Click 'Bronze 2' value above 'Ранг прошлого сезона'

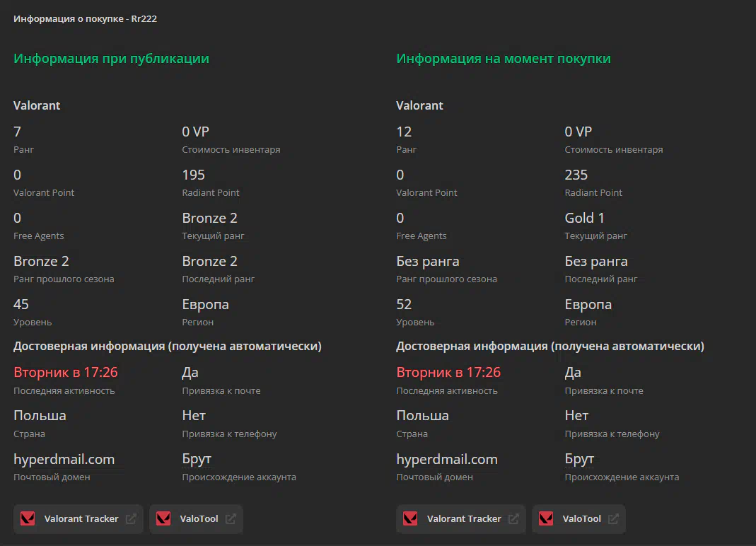coord(42,261)
